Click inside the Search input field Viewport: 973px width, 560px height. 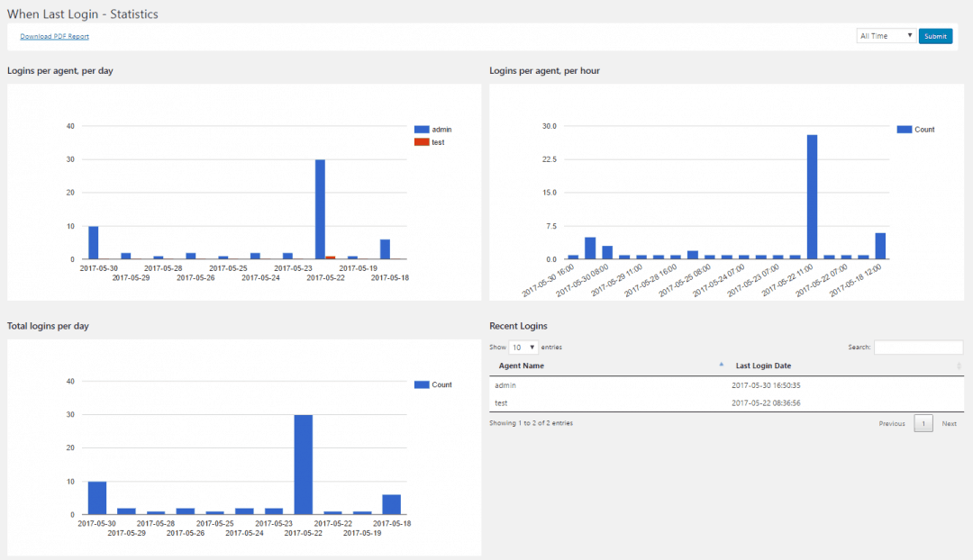point(918,347)
